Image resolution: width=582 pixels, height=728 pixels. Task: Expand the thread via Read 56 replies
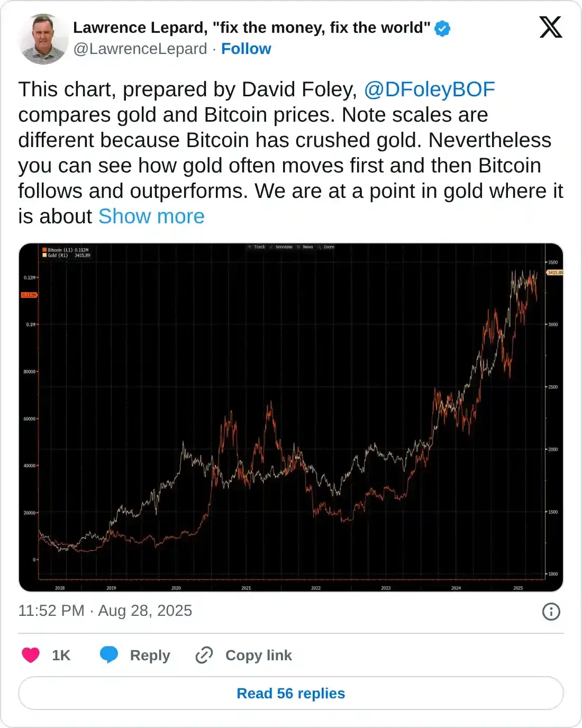291,693
